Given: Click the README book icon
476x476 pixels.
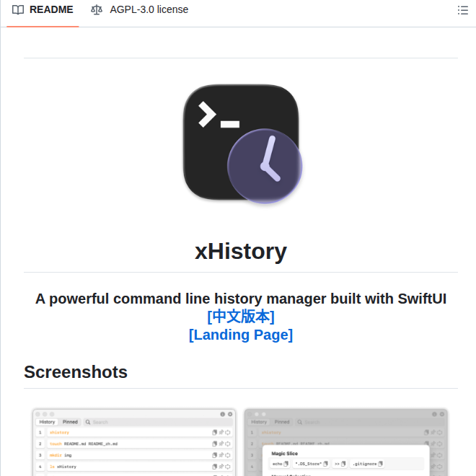Looking at the screenshot, I should [x=18, y=10].
